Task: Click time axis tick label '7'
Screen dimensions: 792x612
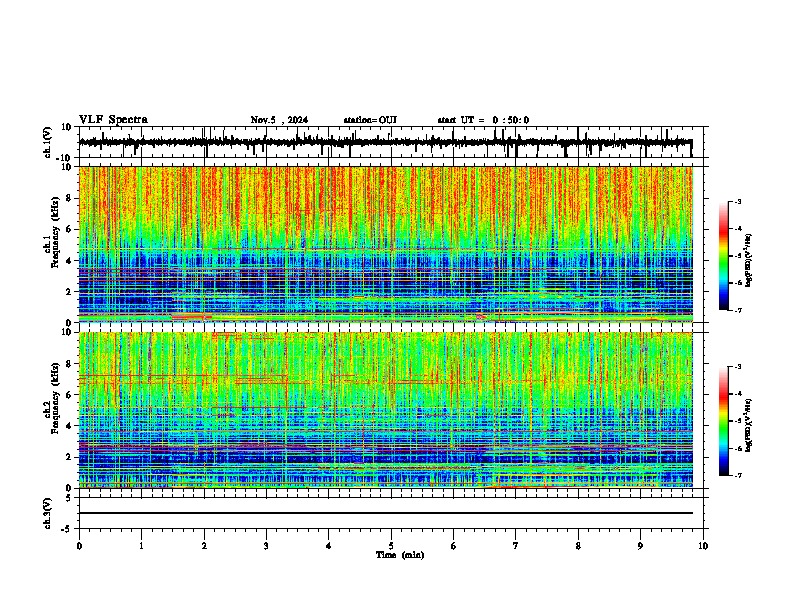Action: point(516,546)
